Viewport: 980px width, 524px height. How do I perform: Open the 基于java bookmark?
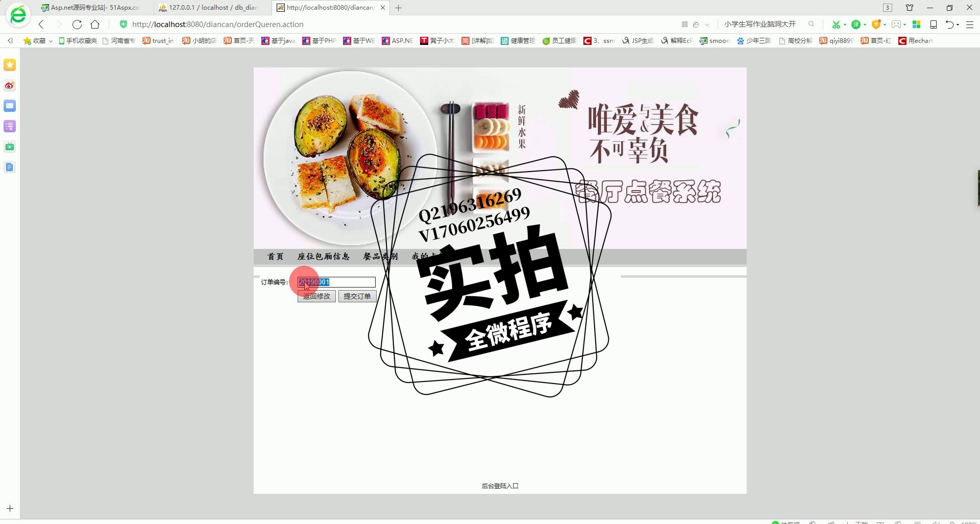(x=279, y=40)
